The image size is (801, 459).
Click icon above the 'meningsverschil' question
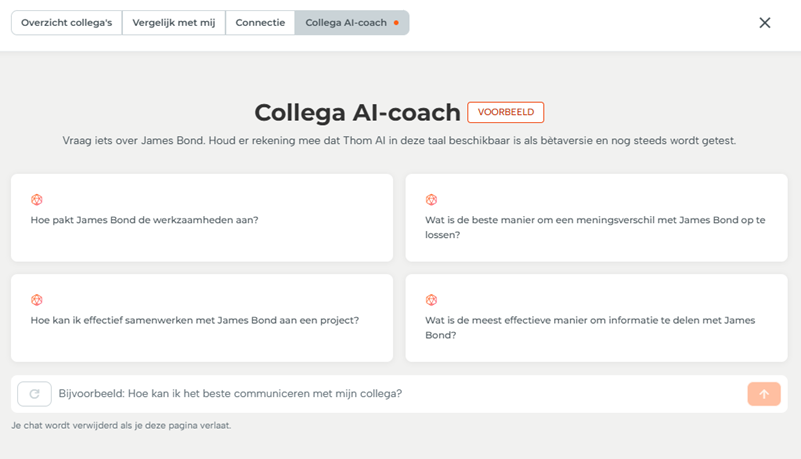(432, 200)
